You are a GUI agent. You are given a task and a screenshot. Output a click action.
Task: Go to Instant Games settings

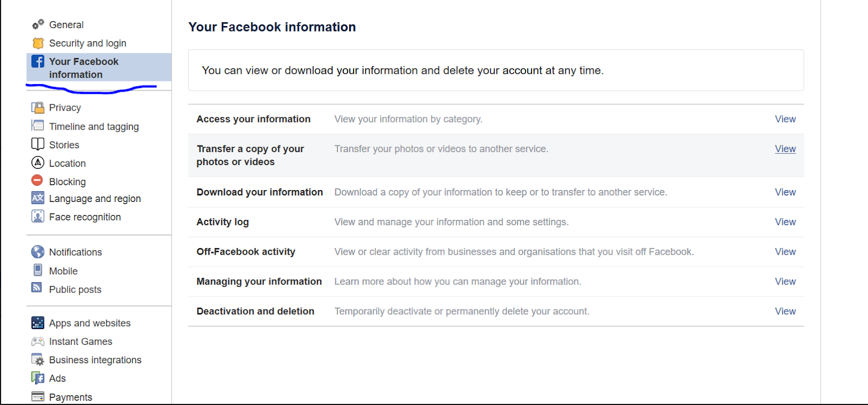80,341
